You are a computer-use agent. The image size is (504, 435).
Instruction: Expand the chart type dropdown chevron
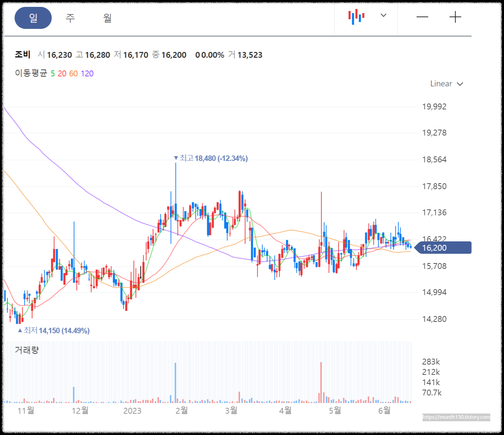tap(383, 15)
